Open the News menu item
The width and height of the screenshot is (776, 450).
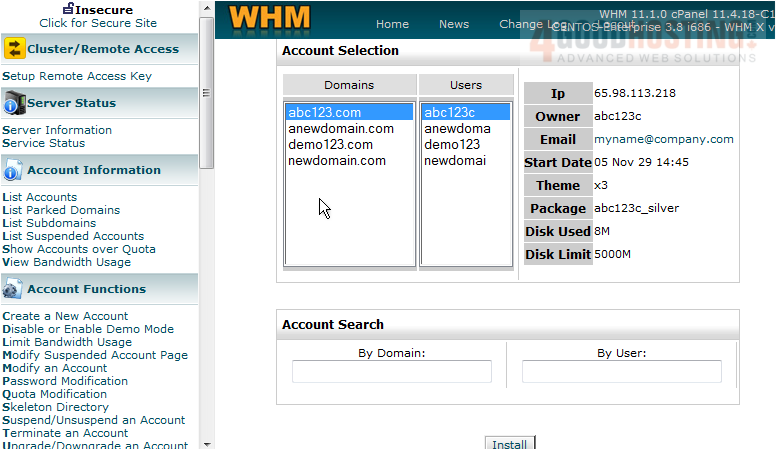point(454,24)
